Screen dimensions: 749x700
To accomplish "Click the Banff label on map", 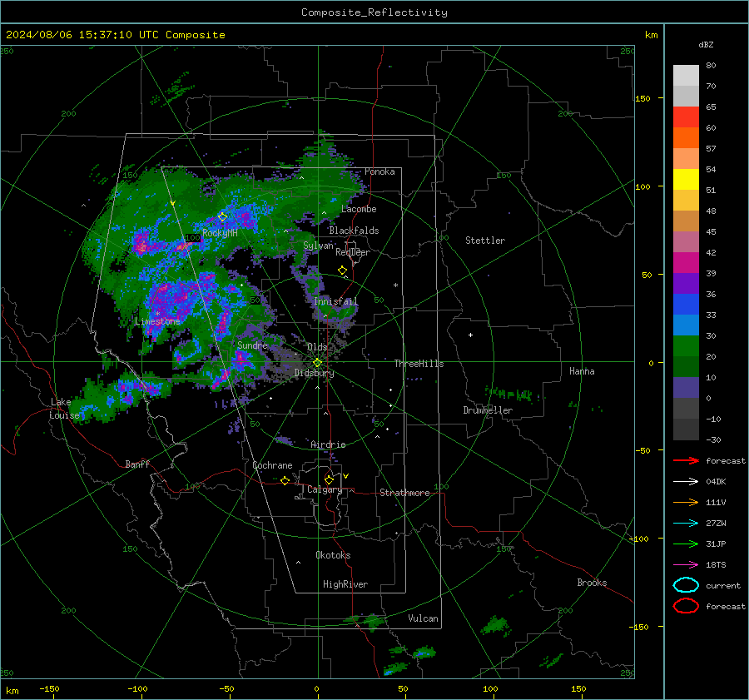I will [x=137, y=464].
